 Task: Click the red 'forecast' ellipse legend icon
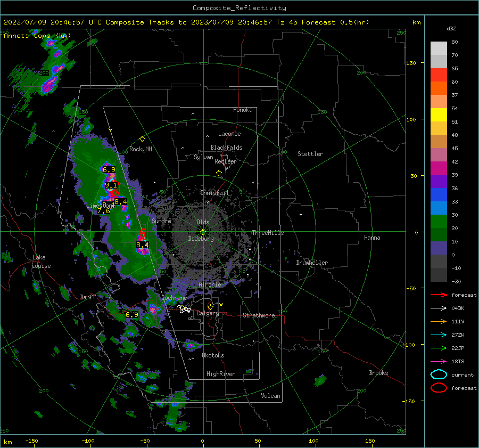click(439, 388)
